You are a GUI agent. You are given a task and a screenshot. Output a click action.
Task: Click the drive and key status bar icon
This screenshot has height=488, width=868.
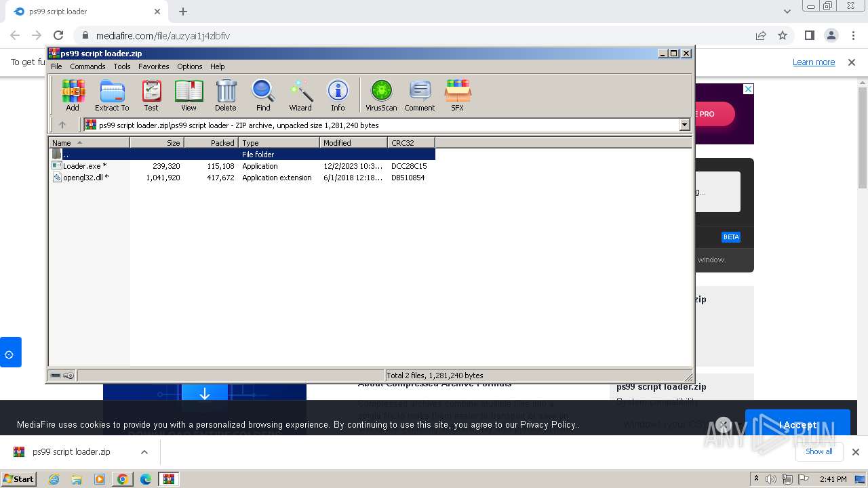(62, 375)
